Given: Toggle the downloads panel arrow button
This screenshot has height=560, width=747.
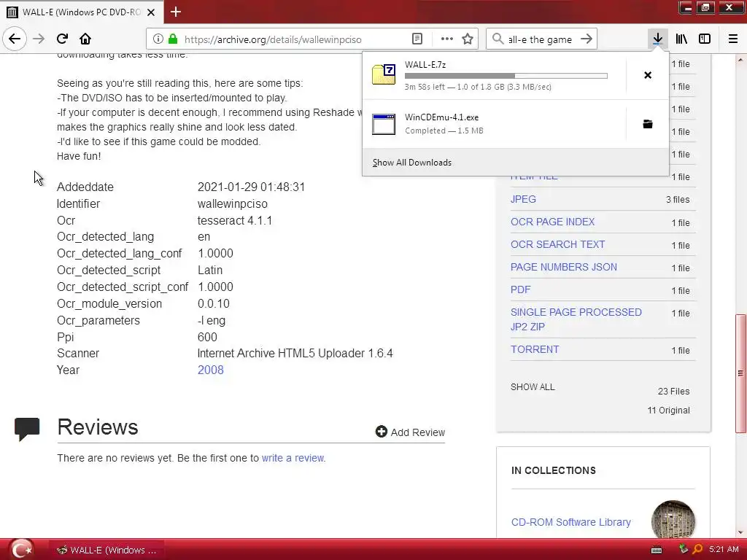Looking at the screenshot, I should coord(657,39).
